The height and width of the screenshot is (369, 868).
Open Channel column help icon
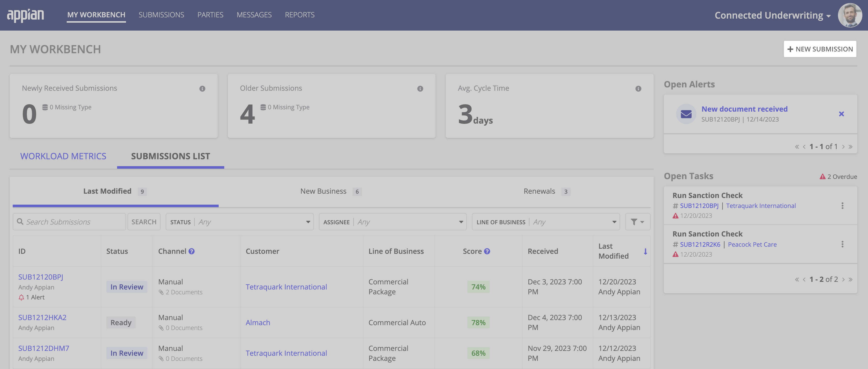[x=191, y=251]
